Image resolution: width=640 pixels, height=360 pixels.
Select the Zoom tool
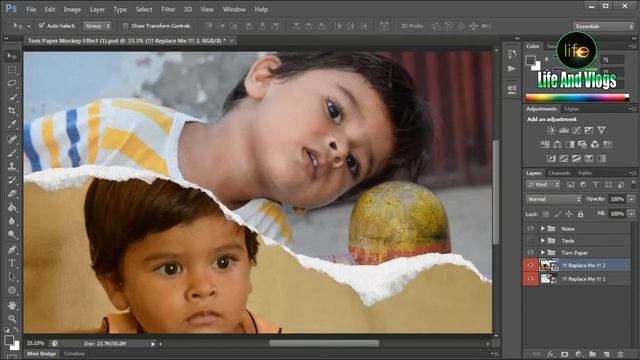coord(12,318)
